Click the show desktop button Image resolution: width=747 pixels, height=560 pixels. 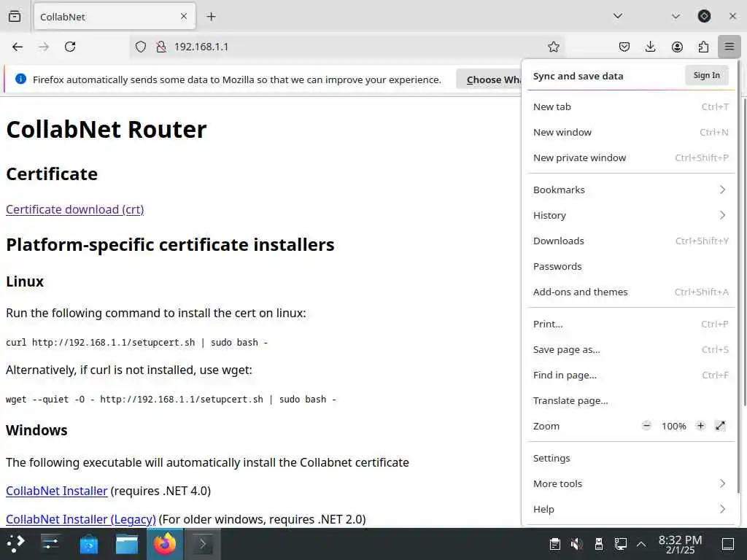728,544
